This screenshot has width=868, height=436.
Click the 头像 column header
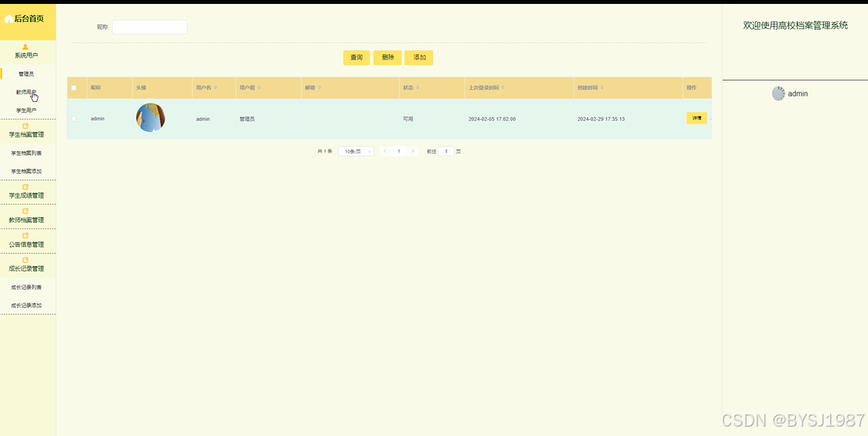coord(140,88)
